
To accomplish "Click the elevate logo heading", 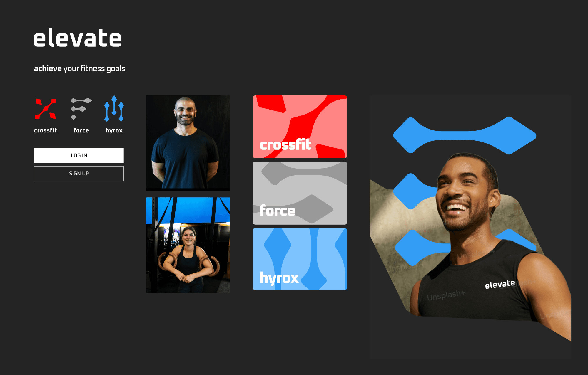I will [77, 38].
